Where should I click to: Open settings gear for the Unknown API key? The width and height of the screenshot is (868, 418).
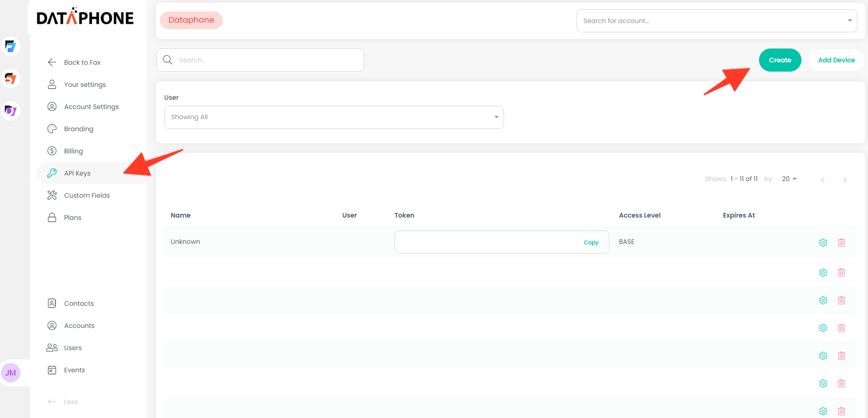click(823, 242)
